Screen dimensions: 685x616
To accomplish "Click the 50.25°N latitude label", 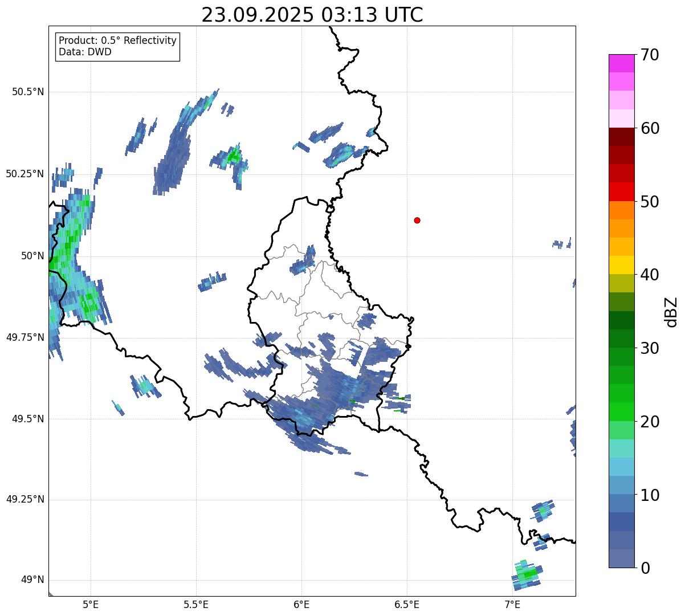I will (25, 174).
